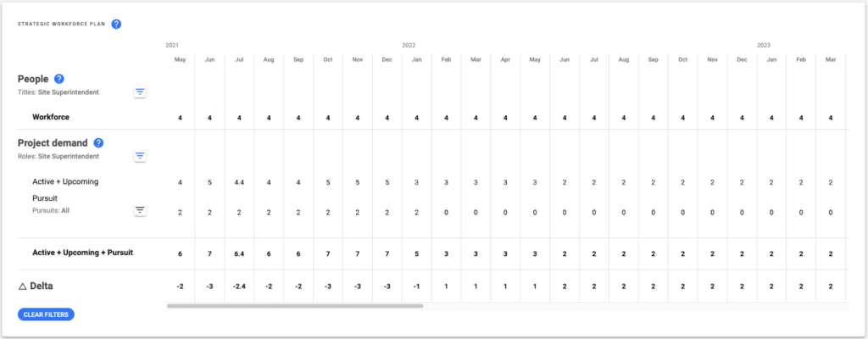Click the Project demand help icon
Viewport: 868px width, 339px height.
[98, 143]
